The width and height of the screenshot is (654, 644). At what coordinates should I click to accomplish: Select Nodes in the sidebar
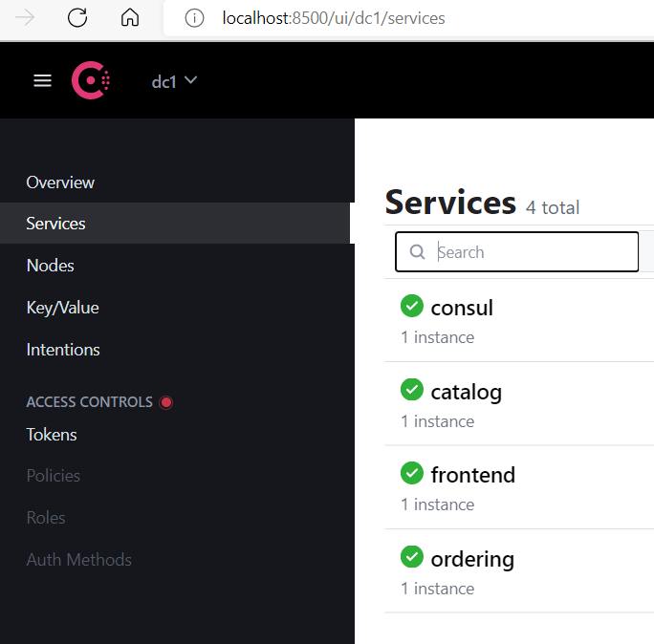coord(50,266)
